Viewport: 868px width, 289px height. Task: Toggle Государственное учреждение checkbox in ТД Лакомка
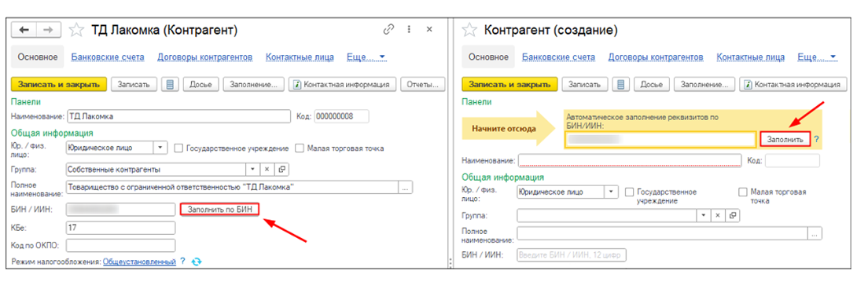click(178, 148)
